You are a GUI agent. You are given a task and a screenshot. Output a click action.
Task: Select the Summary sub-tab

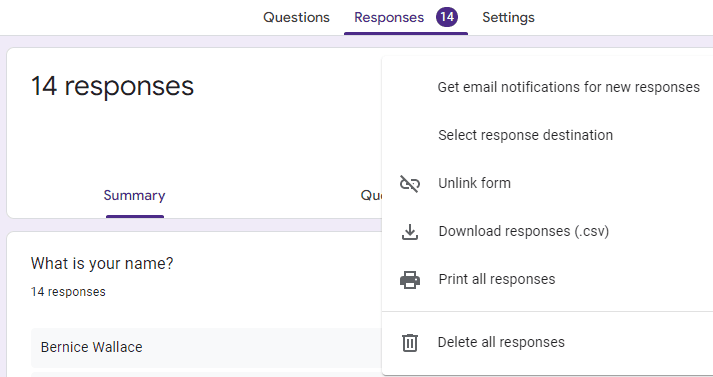click(135, 196)
